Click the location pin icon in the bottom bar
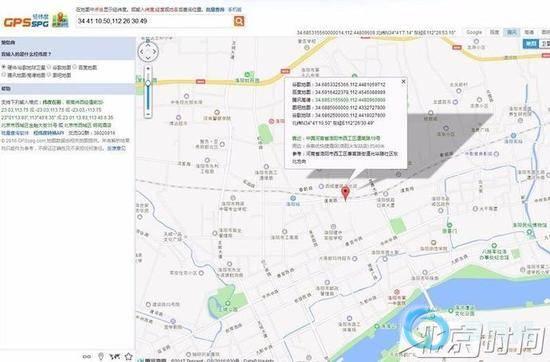This screenshot has height=362, width=550. point(101,356)
